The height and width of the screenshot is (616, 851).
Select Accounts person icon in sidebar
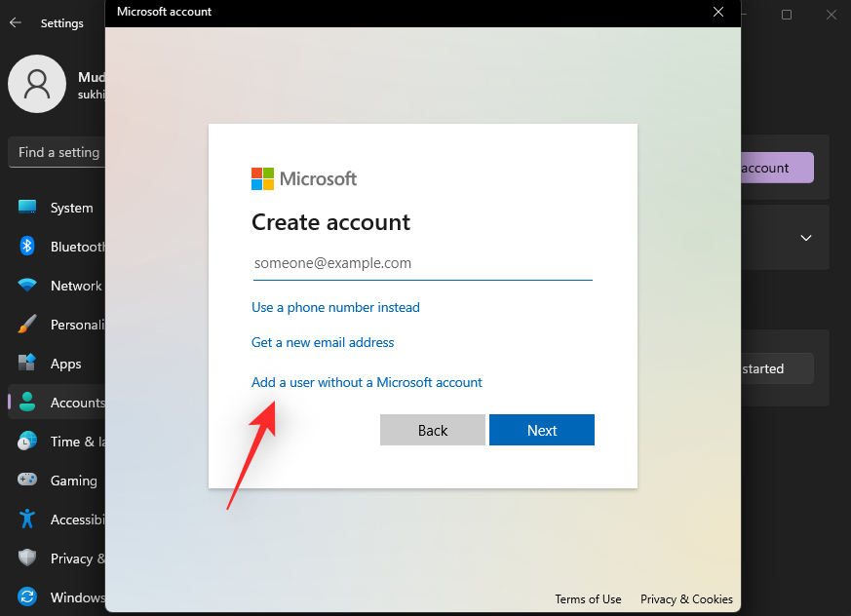click(27, 402)
